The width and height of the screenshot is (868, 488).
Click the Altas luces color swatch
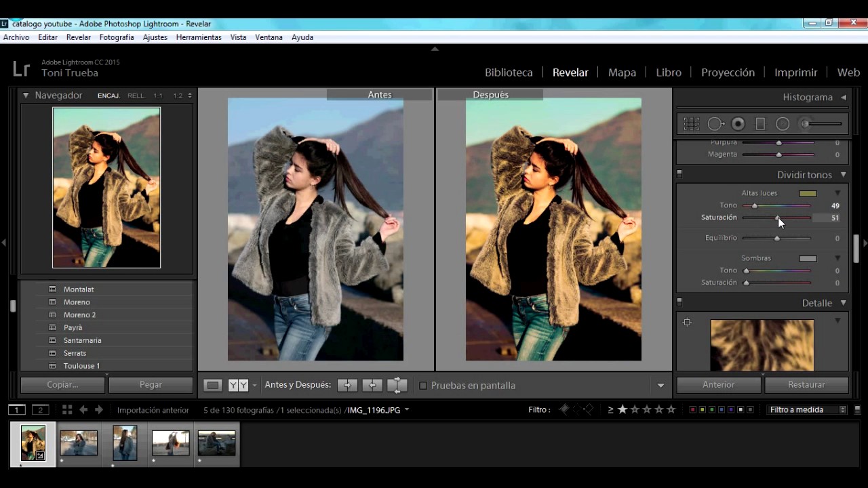tap(808, 193)
